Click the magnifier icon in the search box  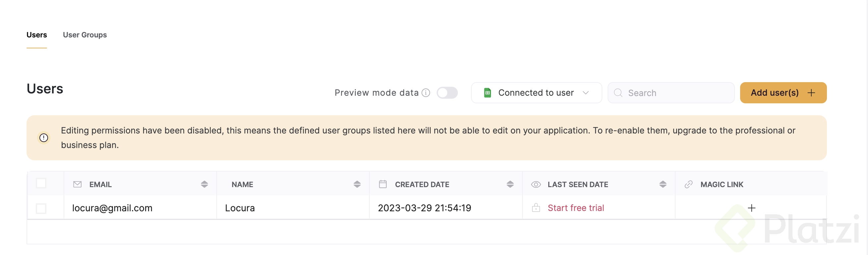pyautogui.click(x=618, y=93)
